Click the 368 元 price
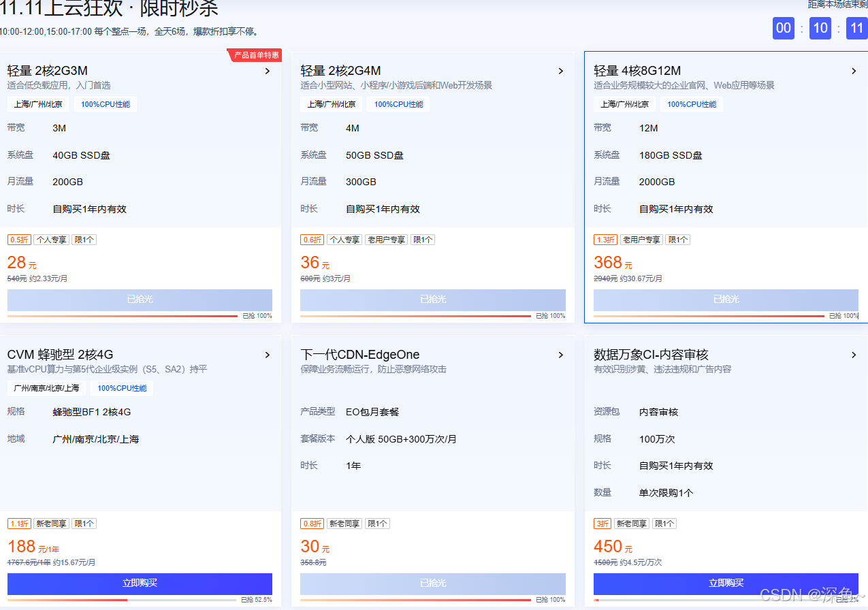 [x=613, y=263]
